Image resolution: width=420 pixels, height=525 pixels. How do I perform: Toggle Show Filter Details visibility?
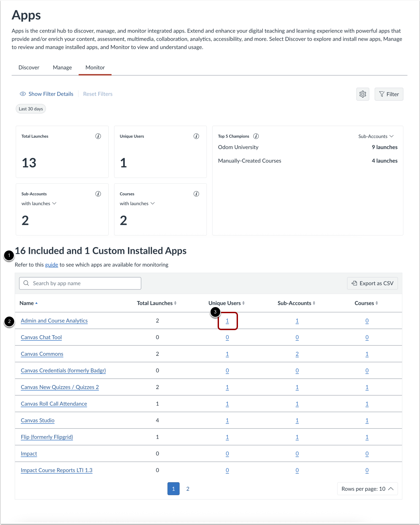click(46, 94)
